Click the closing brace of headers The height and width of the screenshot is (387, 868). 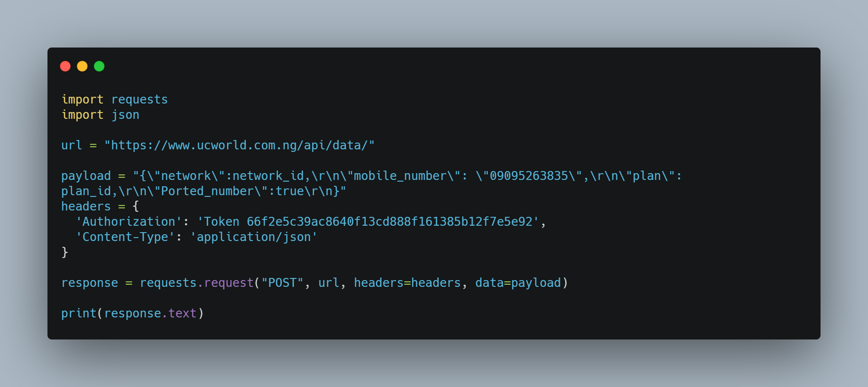(x=65, y=252)
